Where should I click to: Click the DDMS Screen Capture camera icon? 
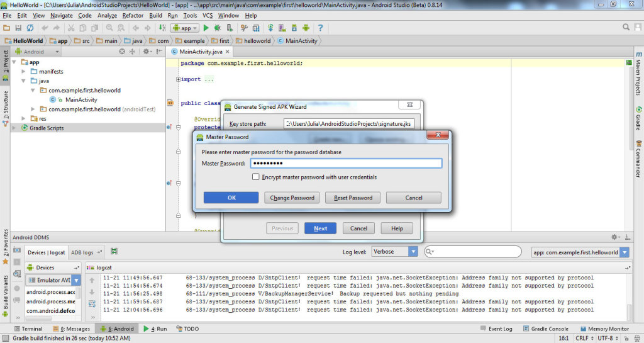pyautogui.click(x=17, y=250)
